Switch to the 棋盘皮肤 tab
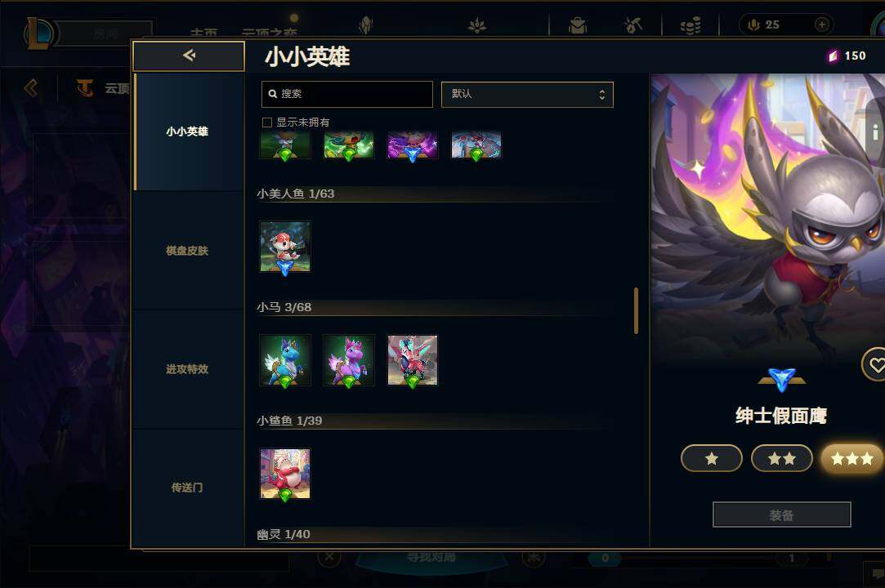This screenshot has height=588, width=885. [187, 251]
